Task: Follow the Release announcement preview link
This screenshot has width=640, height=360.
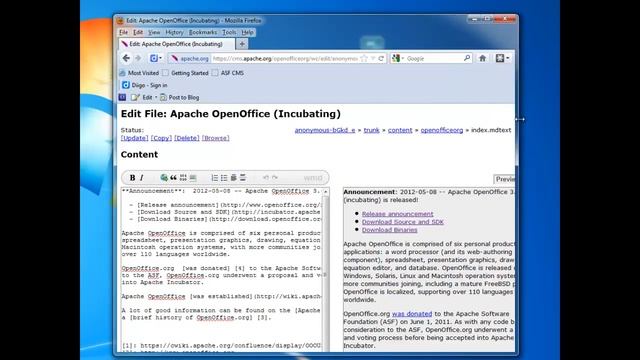Action: click(x=398, y=214)
